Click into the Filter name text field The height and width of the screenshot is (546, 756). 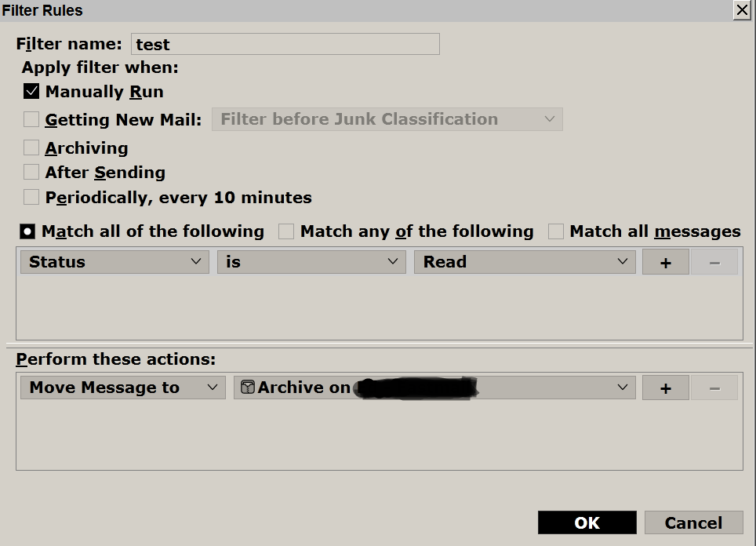[x=285, y=44]
